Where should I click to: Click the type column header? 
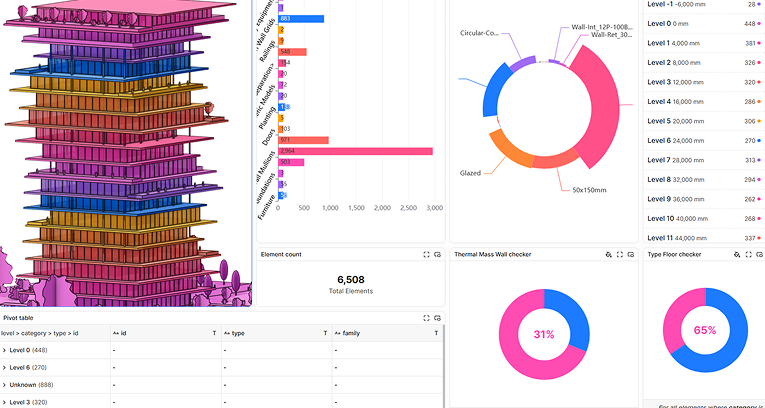pos(245,333)
